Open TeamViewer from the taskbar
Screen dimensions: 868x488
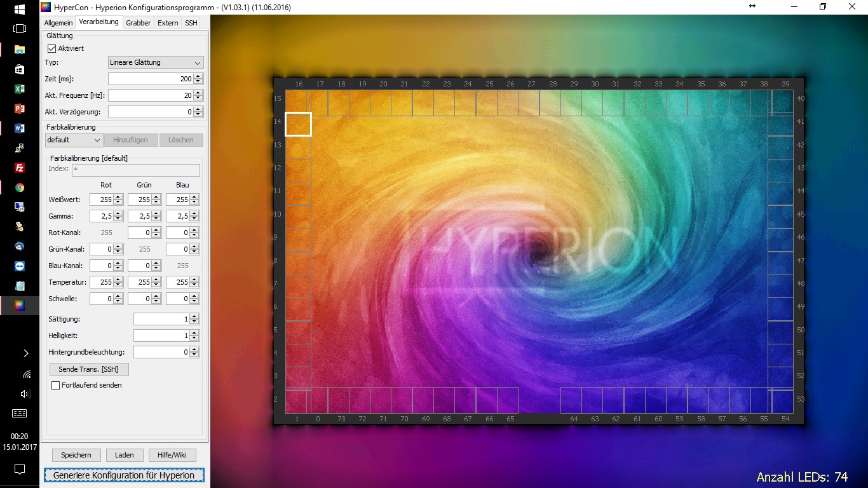coord(19,266)
